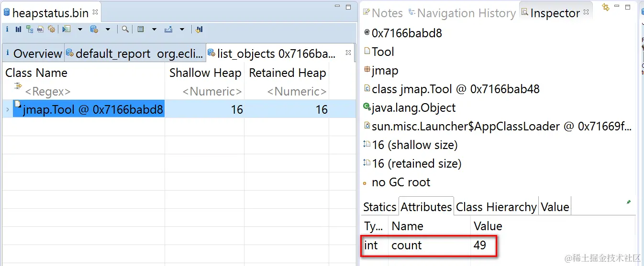Open the OQL query editor icon

point(41,29)
